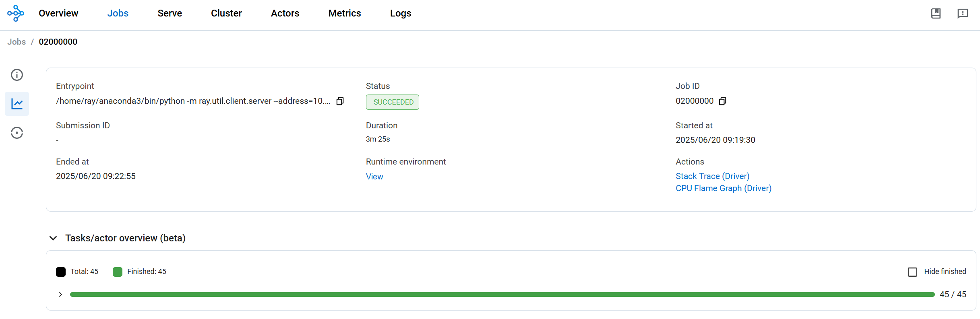The height and width of the screenshot is (319, 980).
Task: Collapse the Tasks/actor overview section
Action: point(53,238)
